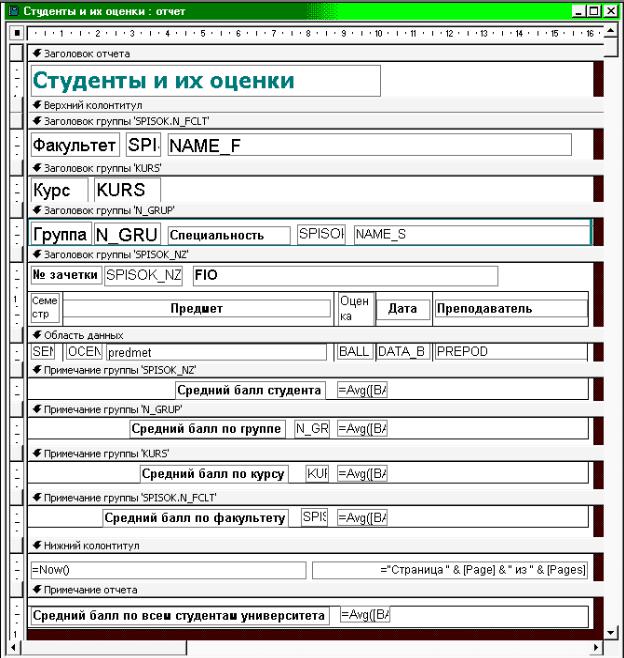Select the title label 'Студенты и их оценки'

pos(206,81)
